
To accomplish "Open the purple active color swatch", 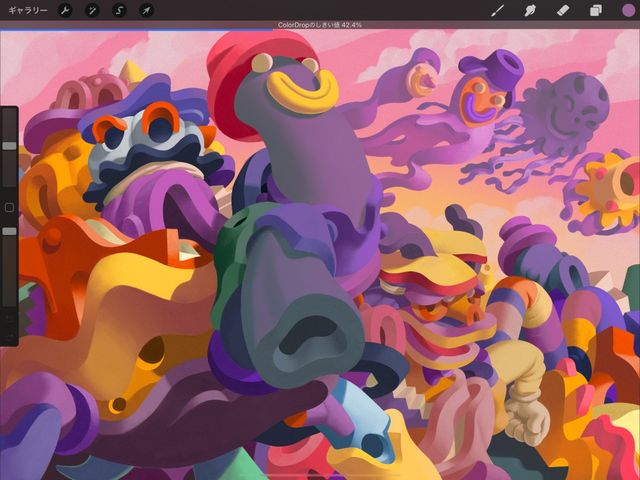I will (628, 10).
